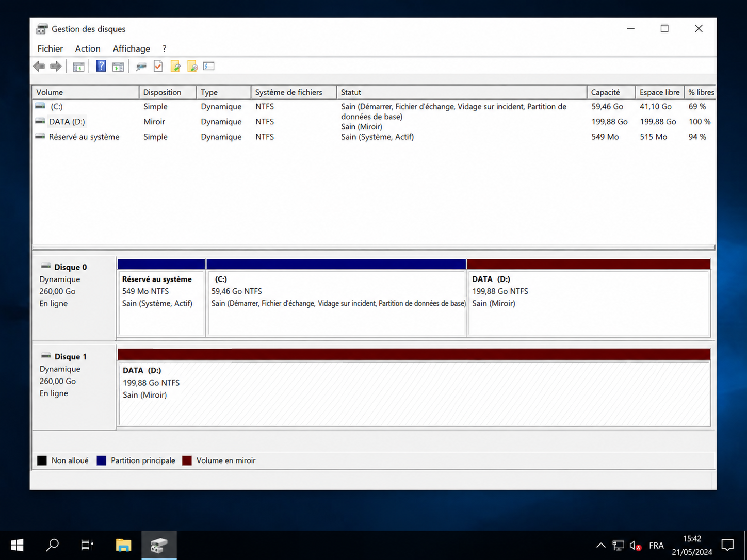Select the (C:) volume name in the list
The image size is (747, 560).
click(x=56, y=106)
